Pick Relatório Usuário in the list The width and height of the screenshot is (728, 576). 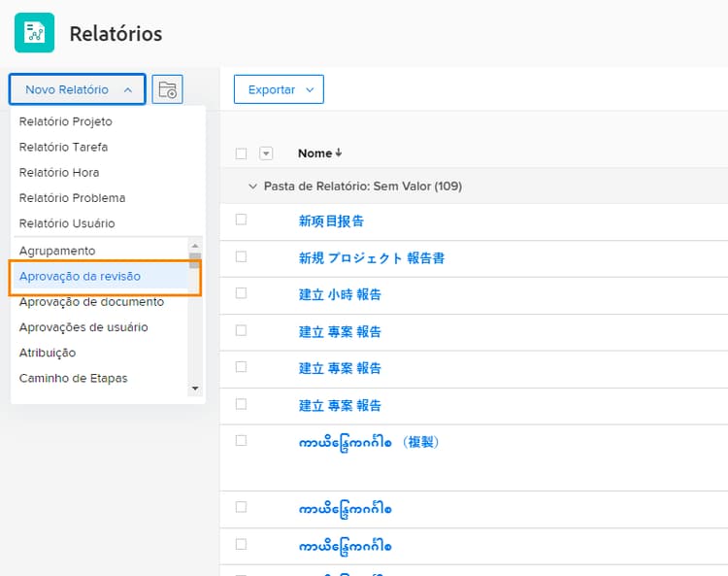67,222
